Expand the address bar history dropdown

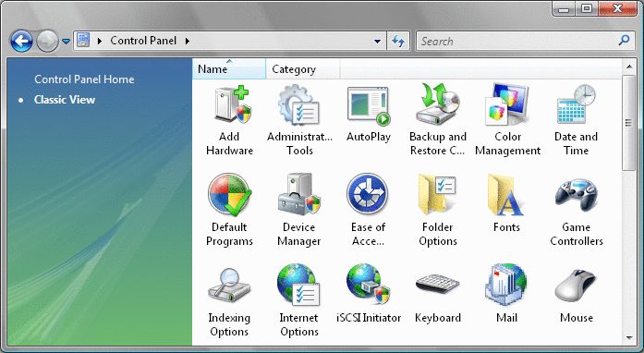coord(377,41)
